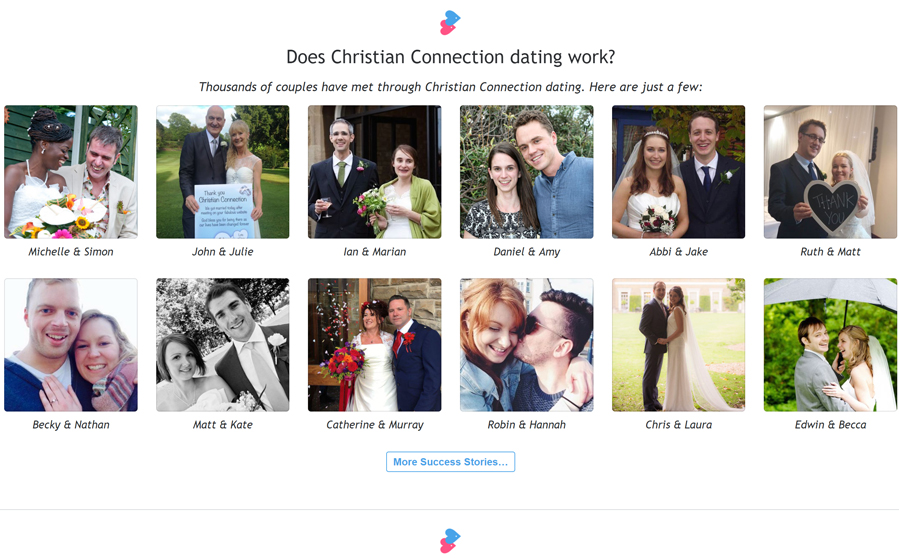Select the Edwin & Becca caption
The image size is (899, 558).
[830, 425]
